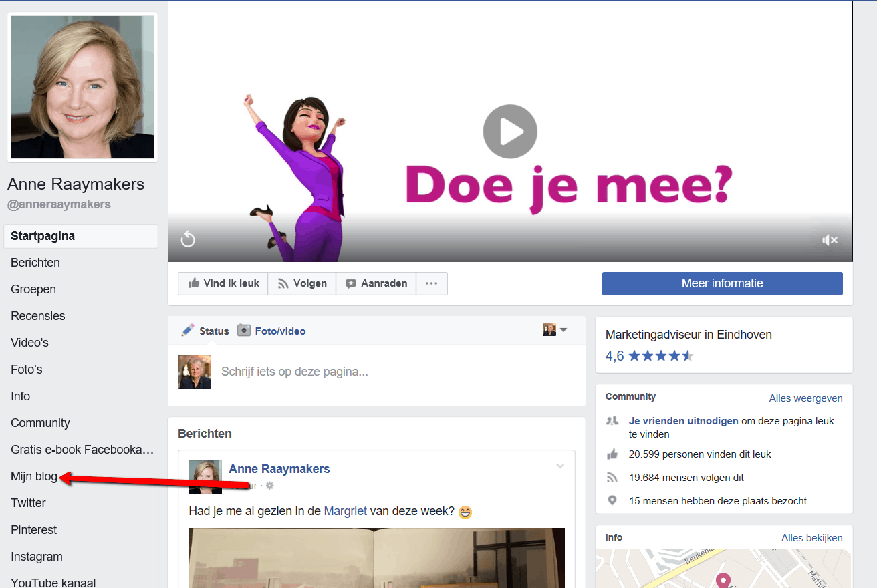
Task: Open Recensies in the sidebar
Action: coord(38,316)
